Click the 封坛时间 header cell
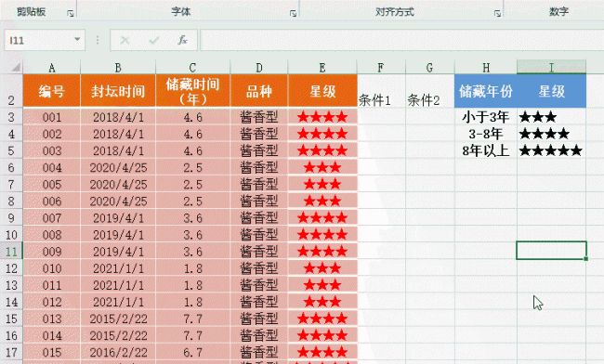This screenshot has width=604, height=364. coord(118,91)
